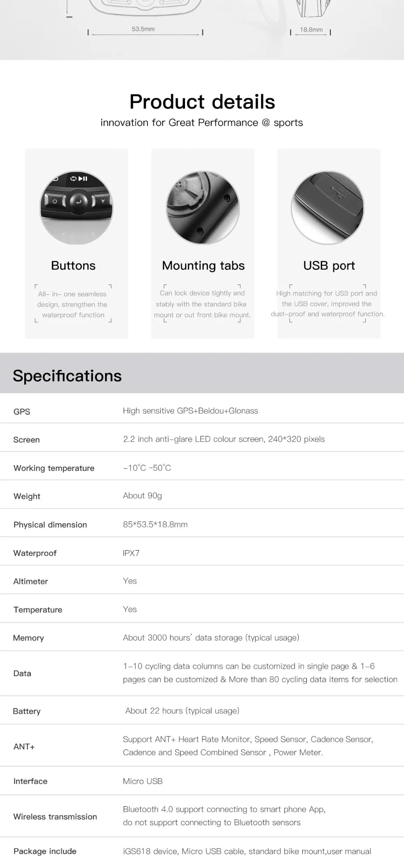The height and width of the screenshot is (868, 404).
Task: Click the 53.5mm width dimension label
Action: 143,29
